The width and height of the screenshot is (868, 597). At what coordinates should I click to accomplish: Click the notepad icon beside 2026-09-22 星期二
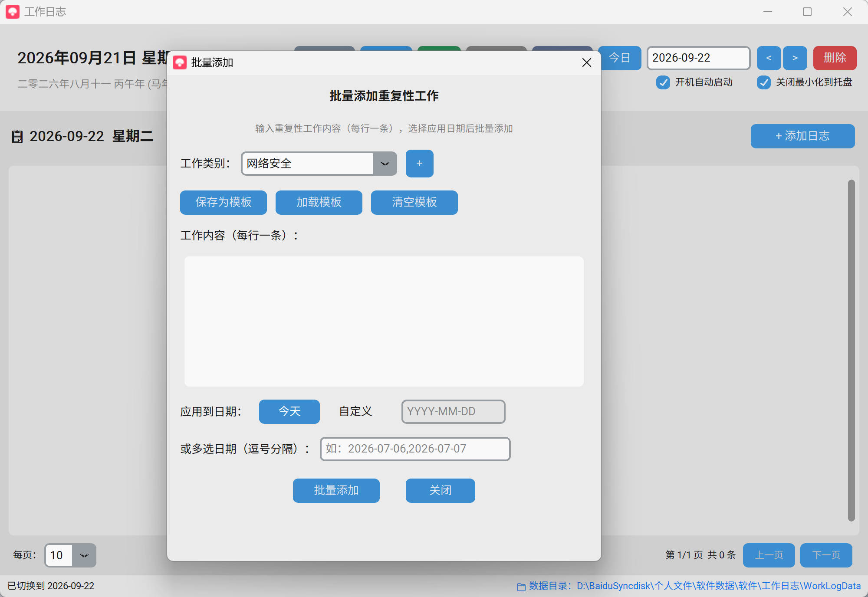[17, 137]
